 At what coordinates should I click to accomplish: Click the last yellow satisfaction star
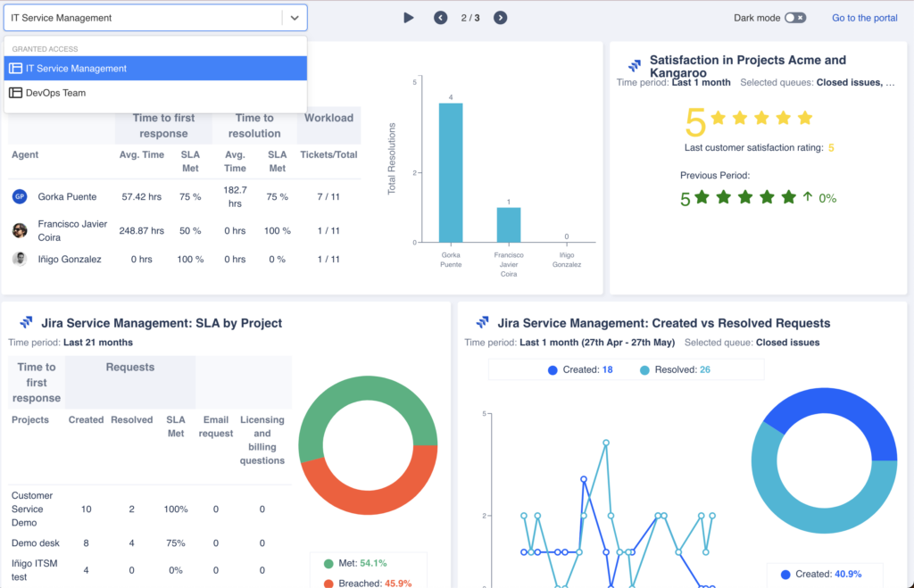click(x=805, y=119)
